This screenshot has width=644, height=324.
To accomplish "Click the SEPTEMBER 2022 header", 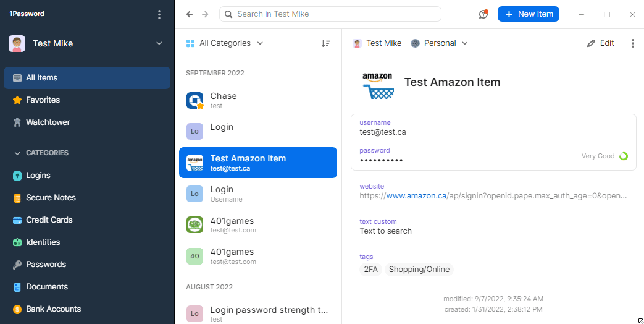I will 215,73.
